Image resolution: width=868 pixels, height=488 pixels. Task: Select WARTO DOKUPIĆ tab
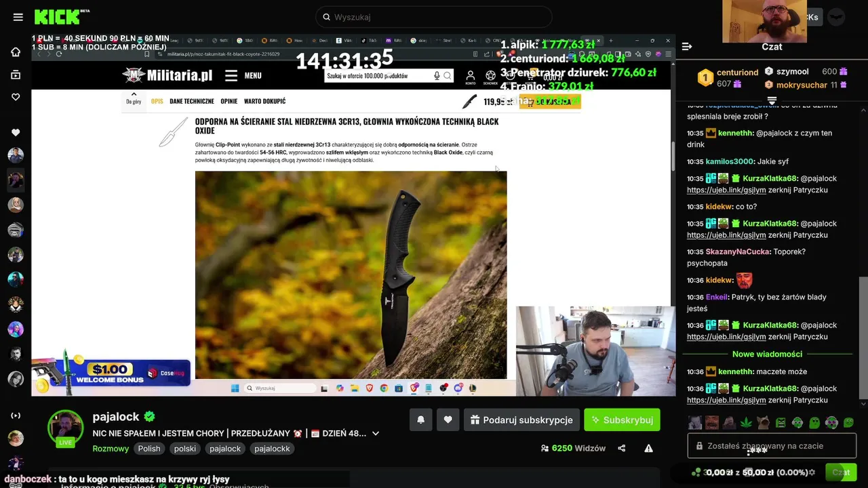pyautogui.click(x=264, y=101)
